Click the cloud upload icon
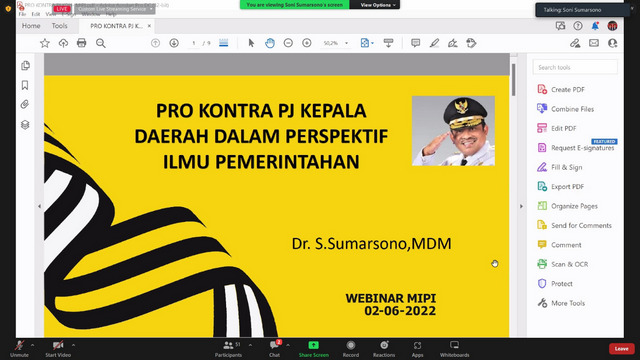Image resolution: width=640 pixels, height=360 pixels. pos(63,43)
